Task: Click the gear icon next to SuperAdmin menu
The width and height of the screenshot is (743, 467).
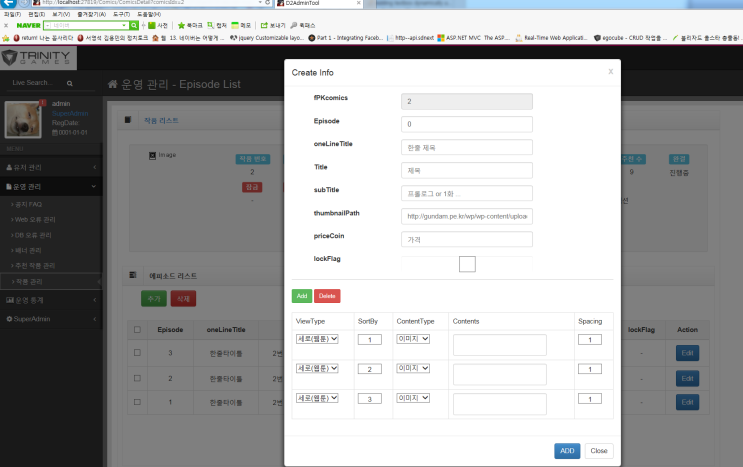Action: click(9, 319)
